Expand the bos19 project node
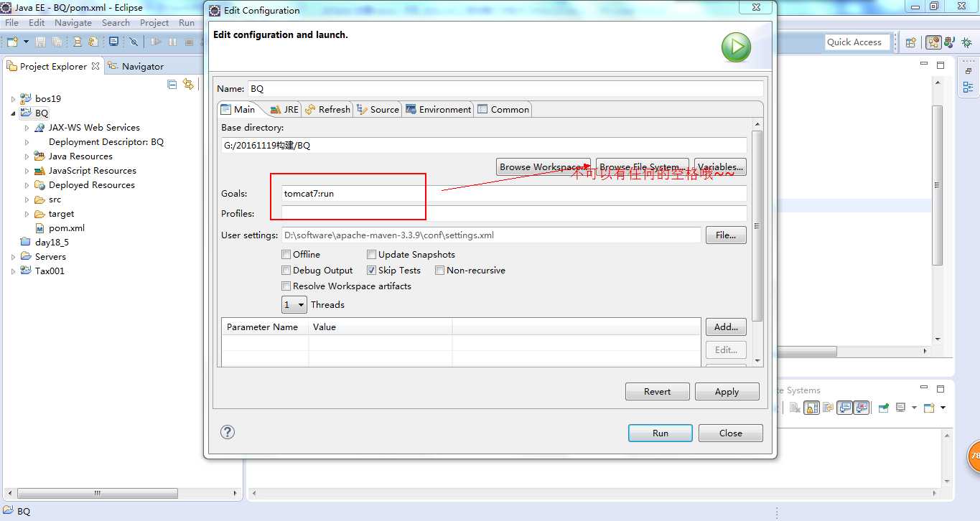The height and width of the screenshot is (521, 980). coord(13,98)
